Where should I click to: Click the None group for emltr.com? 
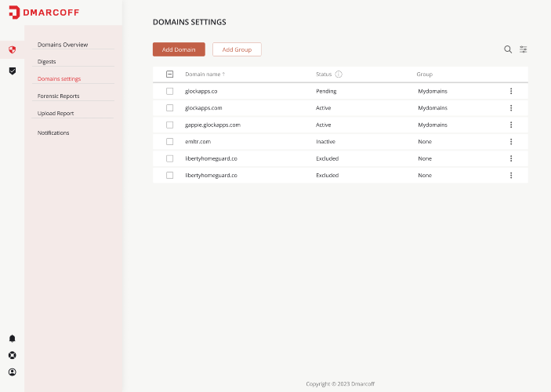[425, 142]
